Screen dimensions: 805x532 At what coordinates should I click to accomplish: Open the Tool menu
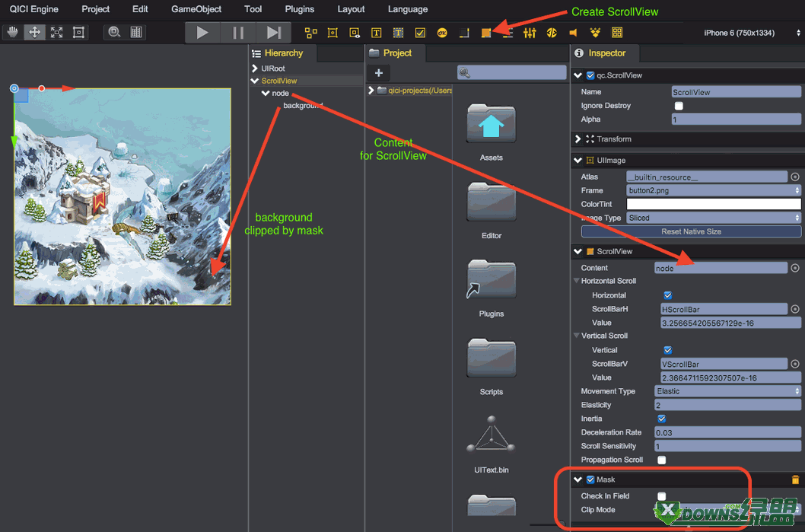(x=253, y=9)
